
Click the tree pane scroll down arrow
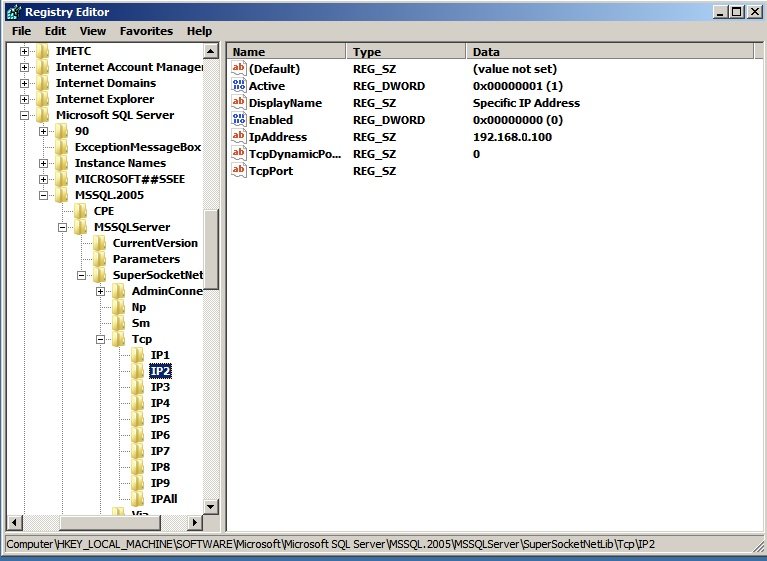[x=210, y=507]
